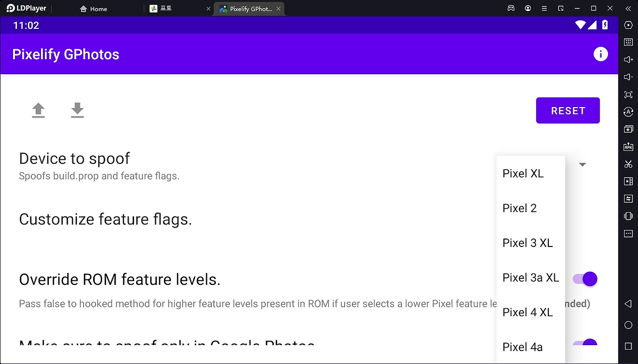Click the Android back triangle button
Screen dimensions: 638x364
628,304
